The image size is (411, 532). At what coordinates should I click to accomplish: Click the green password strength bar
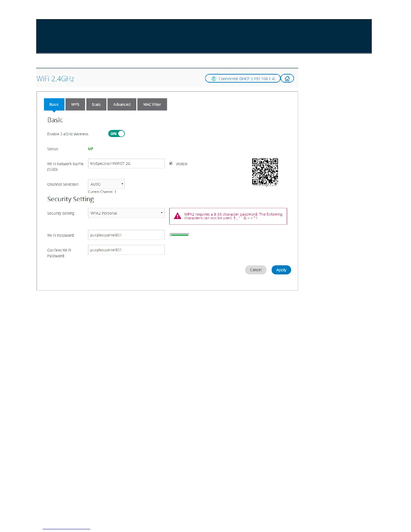click(x=180, y=235)
